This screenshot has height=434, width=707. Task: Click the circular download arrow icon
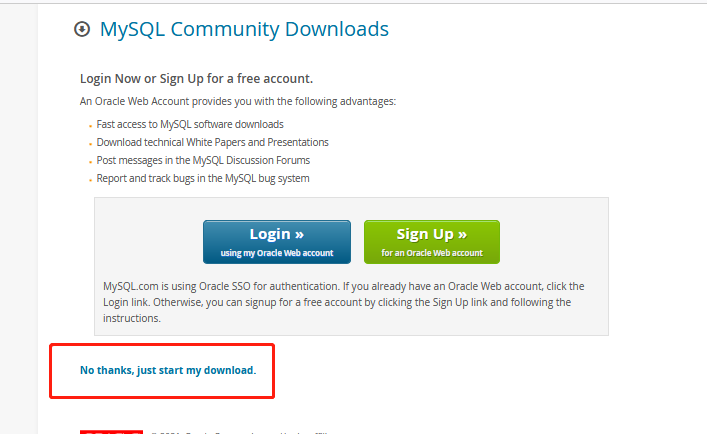pos(82,29)
